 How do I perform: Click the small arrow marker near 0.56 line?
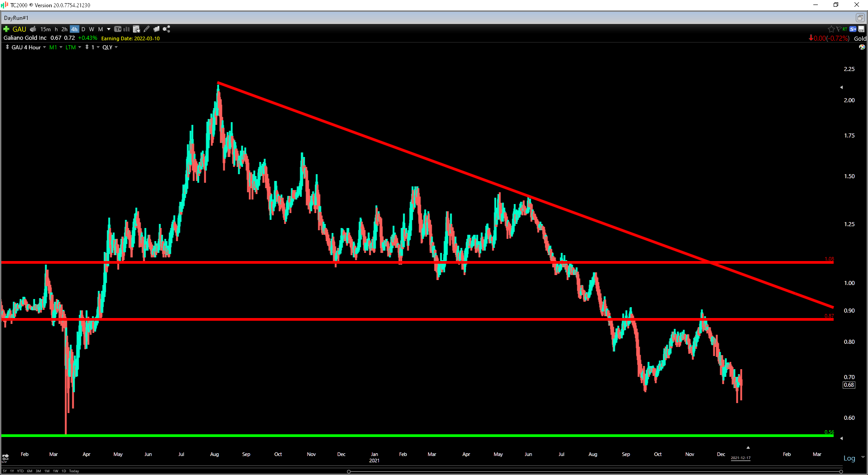click(x=841, y=438)
